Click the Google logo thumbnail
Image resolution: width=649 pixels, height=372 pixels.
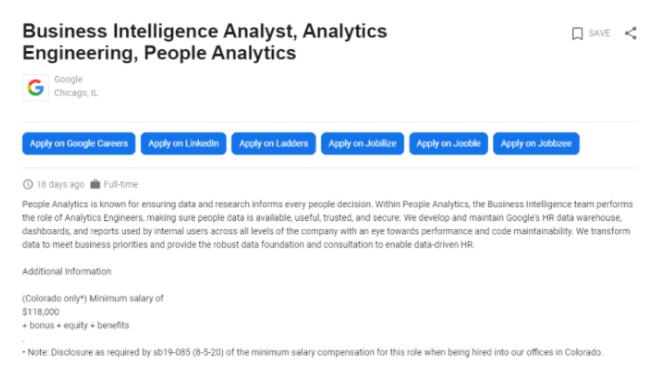click(36, 87)
